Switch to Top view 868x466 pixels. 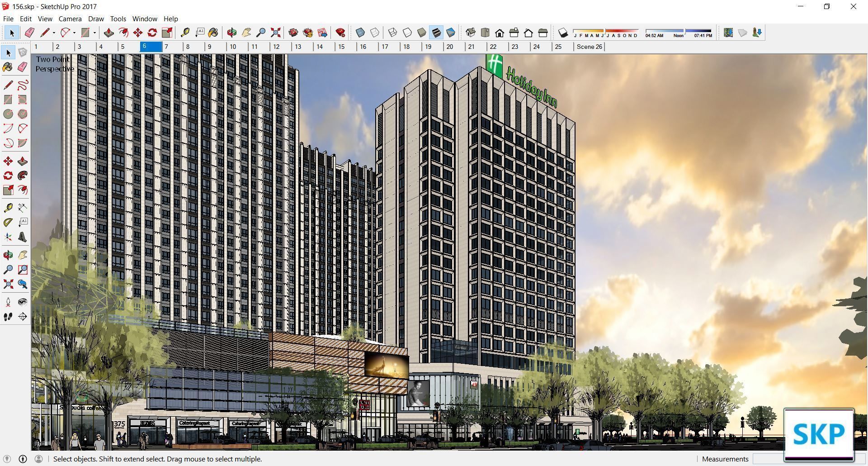coord(485,33)
